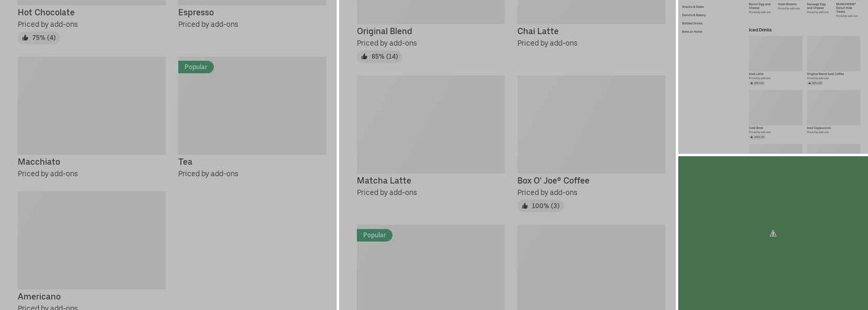Click the Chai Latte item title
The image size is (868, 310).
[x=538, y=31]
